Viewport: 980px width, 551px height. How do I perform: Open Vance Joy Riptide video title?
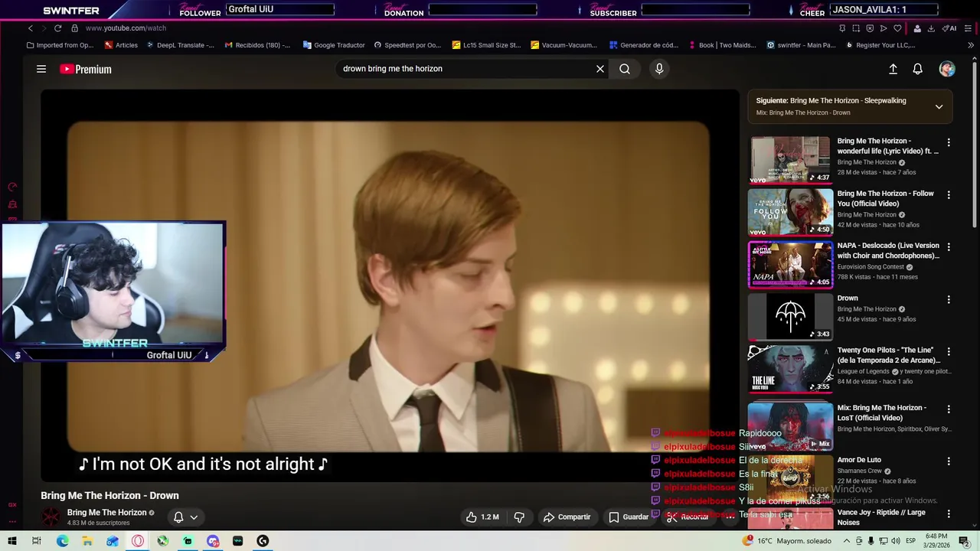(881, 517)
